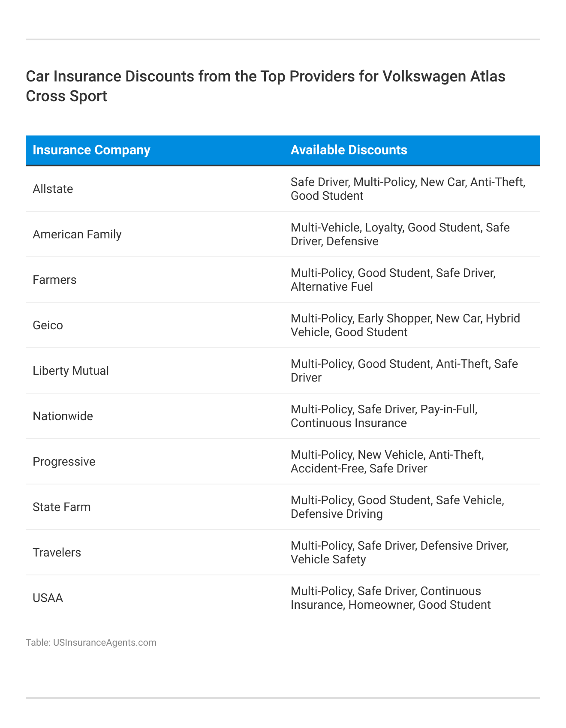566x728 pixels.
Task: Select Nationwide's Pay-in-Full discounts cell
Action: tap(384, 416)
